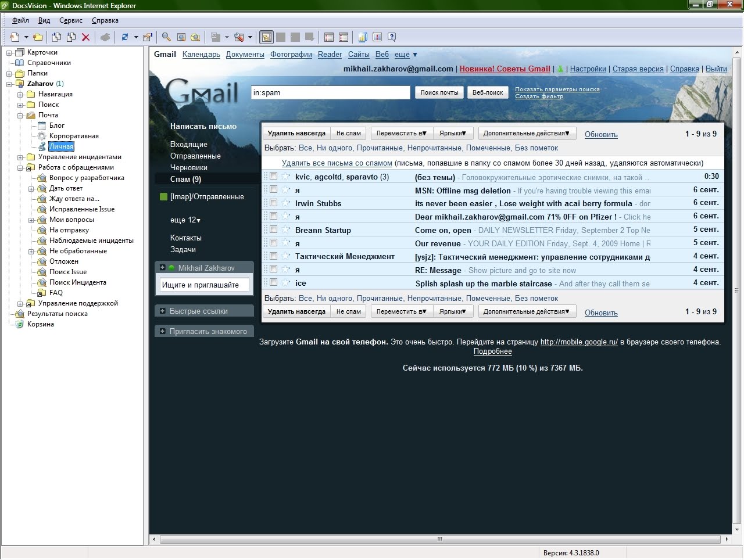Tick checkbox for Our revenue email
The width and height of the screenshot is (744, 560).
click(x=273, y=243)
